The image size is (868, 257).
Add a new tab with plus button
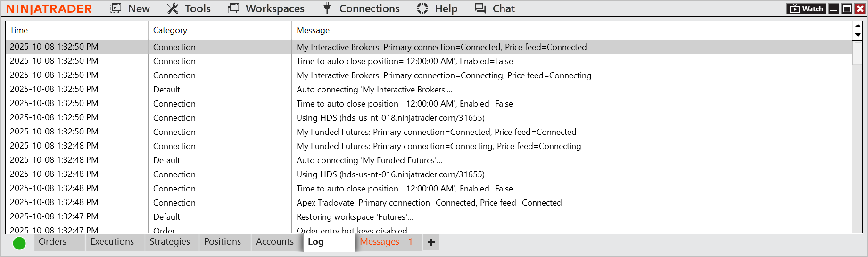pyautogui.click(x=431, y=242)
